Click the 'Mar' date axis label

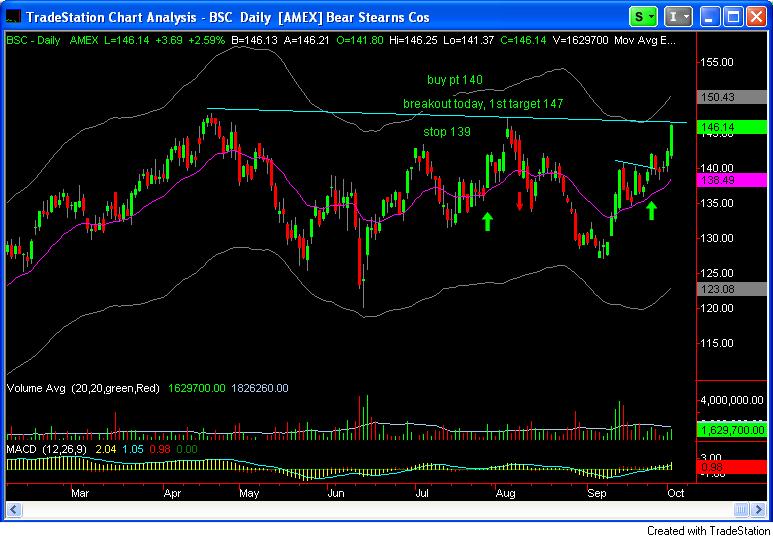(x=80, y=493)
